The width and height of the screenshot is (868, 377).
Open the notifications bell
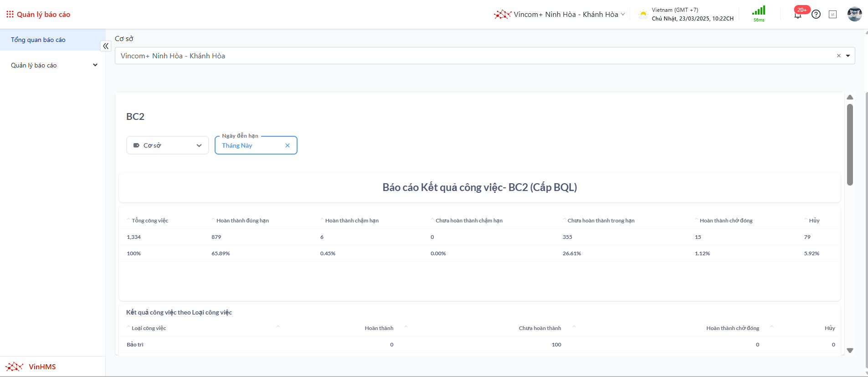[x=797, y=15]
